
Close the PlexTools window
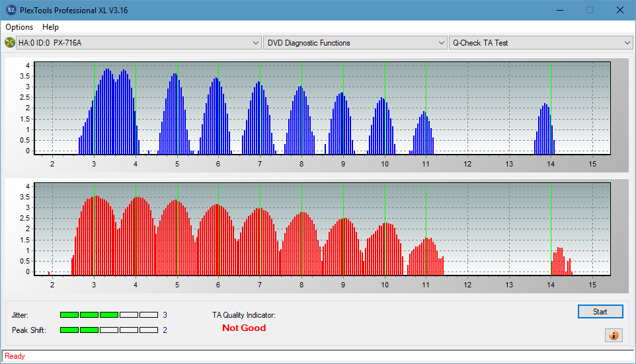pyautogui.click(x=620, y=10)
